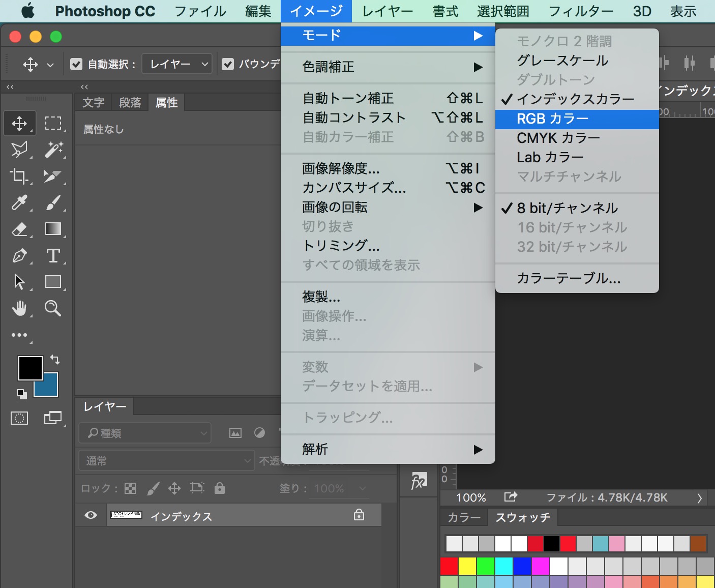Toggle the バウンディング checkbox in options bar
The height and width of the screenshot is (588, 715).
point(228,64)
